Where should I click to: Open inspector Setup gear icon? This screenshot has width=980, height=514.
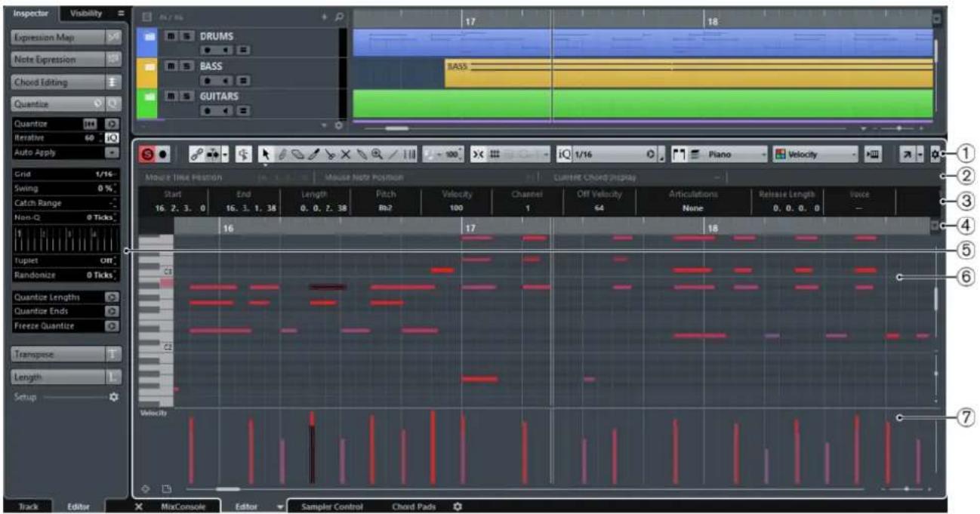point(114,396)
